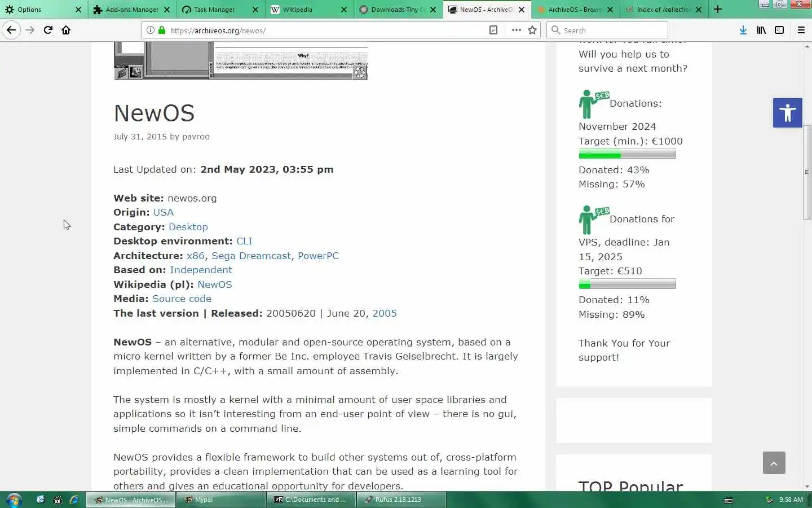Screen dimensions: 812x508
Task: Switch to Mypal taskbar window
Action: (x=221, y=500)
